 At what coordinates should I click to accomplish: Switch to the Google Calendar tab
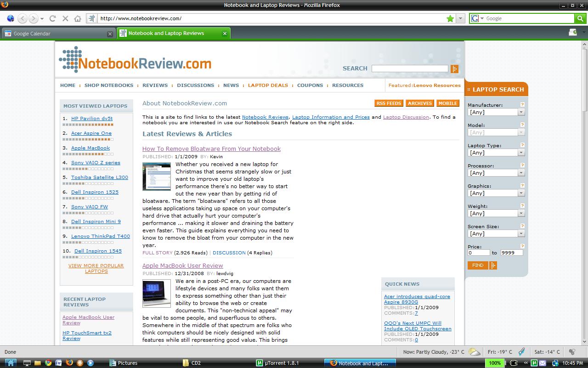(x=57, y=34)
